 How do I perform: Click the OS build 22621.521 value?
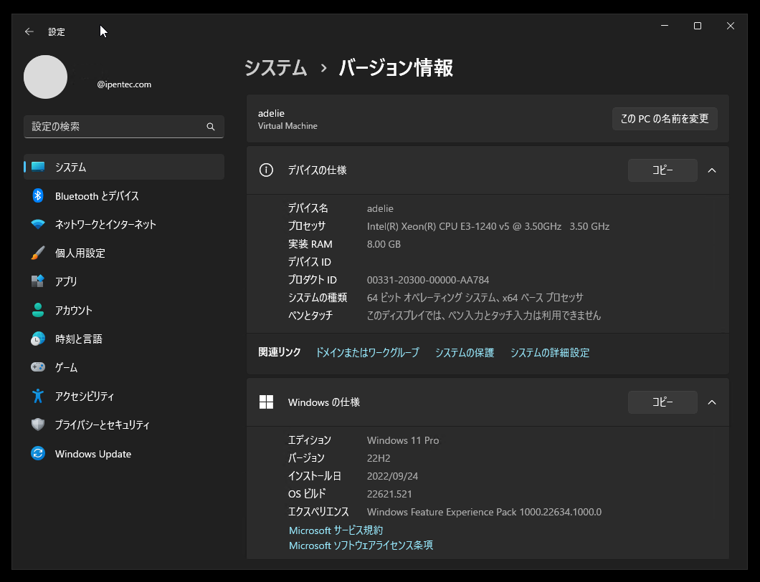[389, 494]
